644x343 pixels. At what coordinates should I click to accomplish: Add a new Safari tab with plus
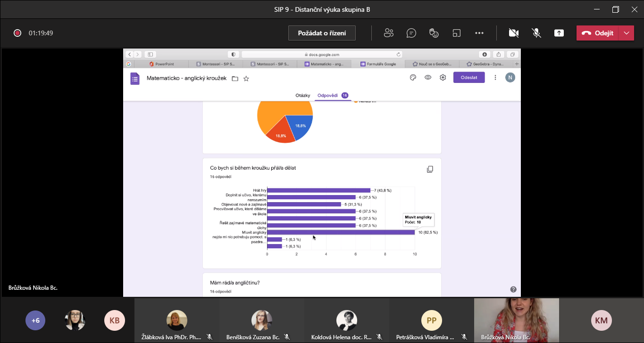tap(517, 64)
